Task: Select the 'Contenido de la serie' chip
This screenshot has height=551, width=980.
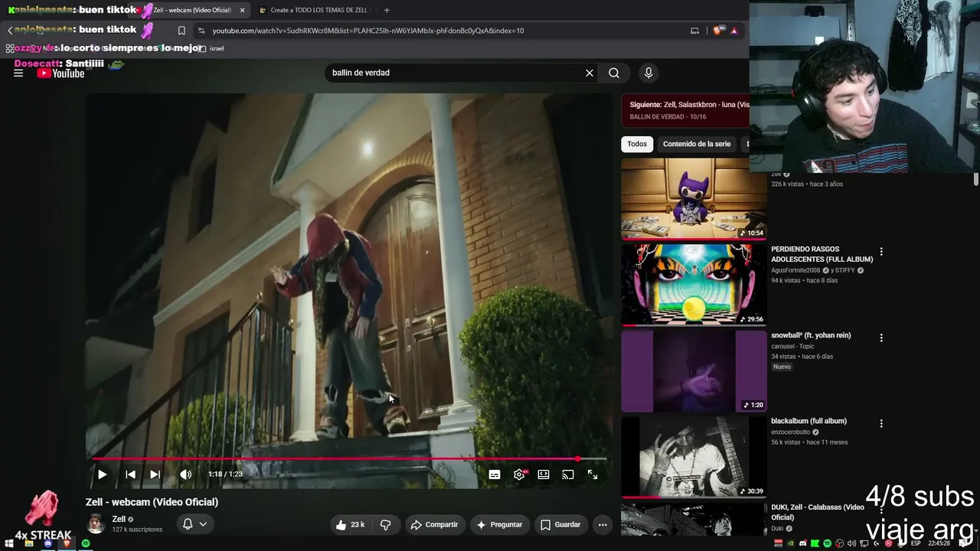Action: click(x=697, y=144)
